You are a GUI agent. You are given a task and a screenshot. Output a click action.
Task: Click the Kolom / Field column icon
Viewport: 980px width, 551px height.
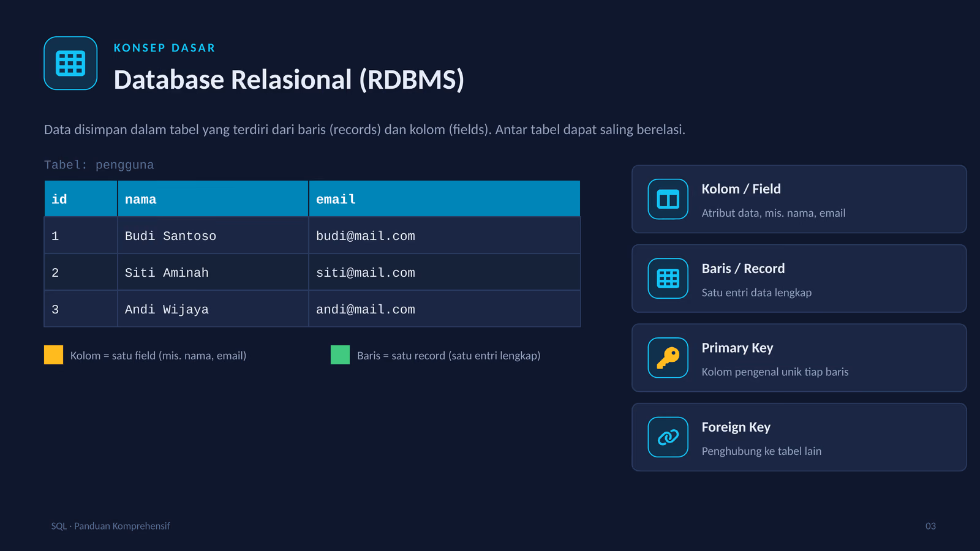tap(668, 199)
